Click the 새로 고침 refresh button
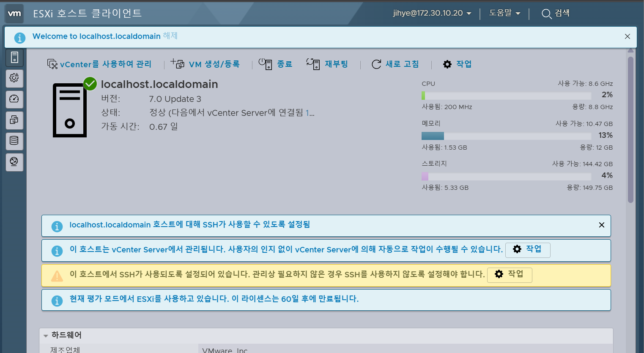This screenshot has height=353, width=644. click(x=395, y=64)
